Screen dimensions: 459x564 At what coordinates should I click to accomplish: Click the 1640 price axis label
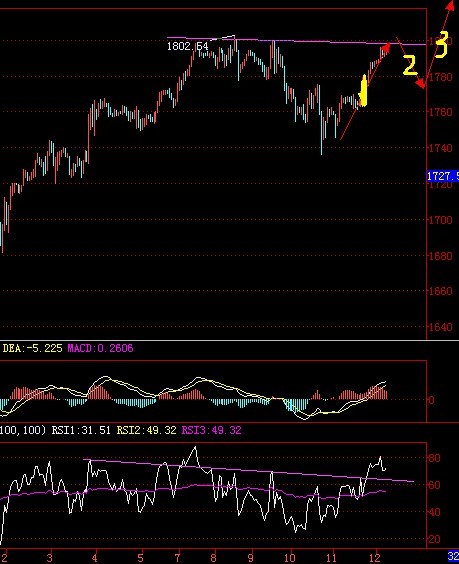[441, 327]
